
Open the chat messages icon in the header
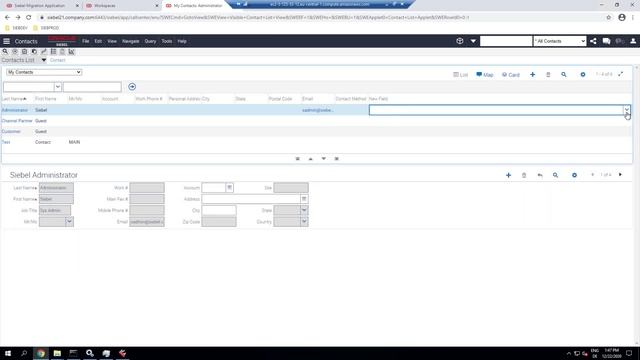[606, 41]
